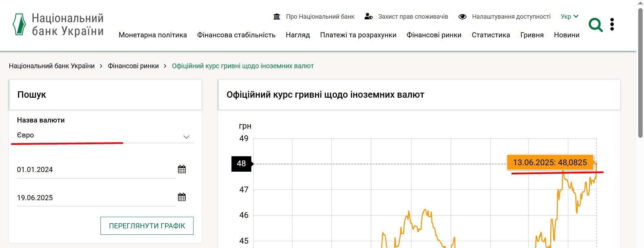Open calendar picker for 19.06.2025 date

[x=182, y=197]
